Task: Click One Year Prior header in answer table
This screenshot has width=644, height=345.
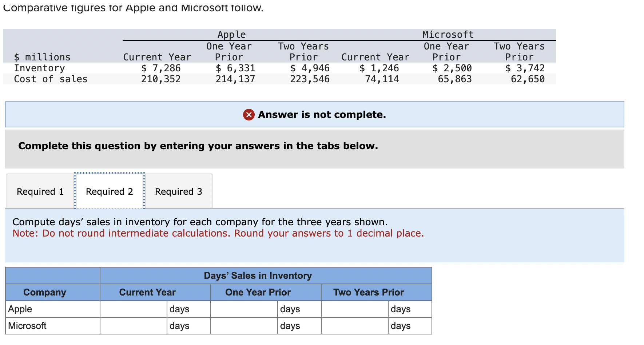Action: (258, 292)
